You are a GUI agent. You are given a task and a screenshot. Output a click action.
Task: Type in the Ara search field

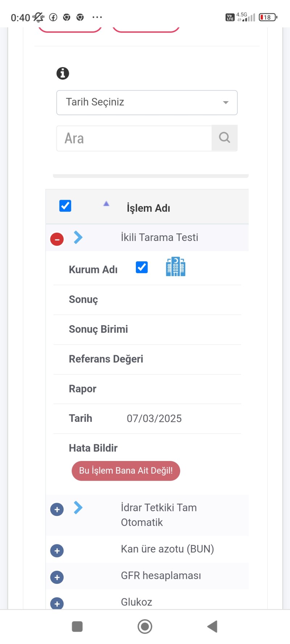pos(134,138)
